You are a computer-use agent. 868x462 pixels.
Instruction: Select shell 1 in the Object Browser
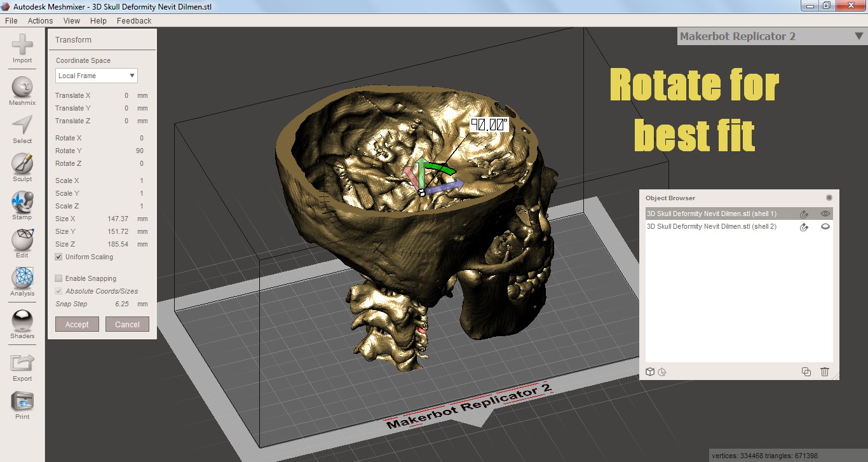click(712, 214)
